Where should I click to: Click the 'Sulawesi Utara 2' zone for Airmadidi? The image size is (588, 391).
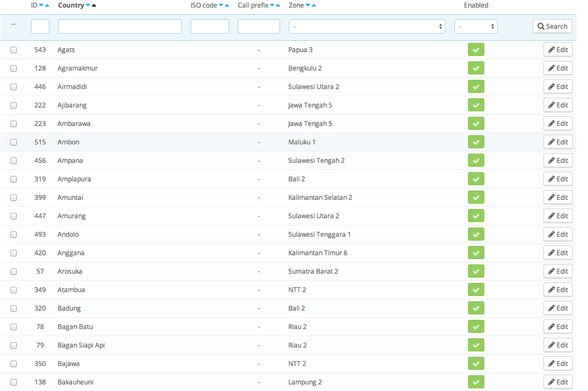tap(313, 87)
